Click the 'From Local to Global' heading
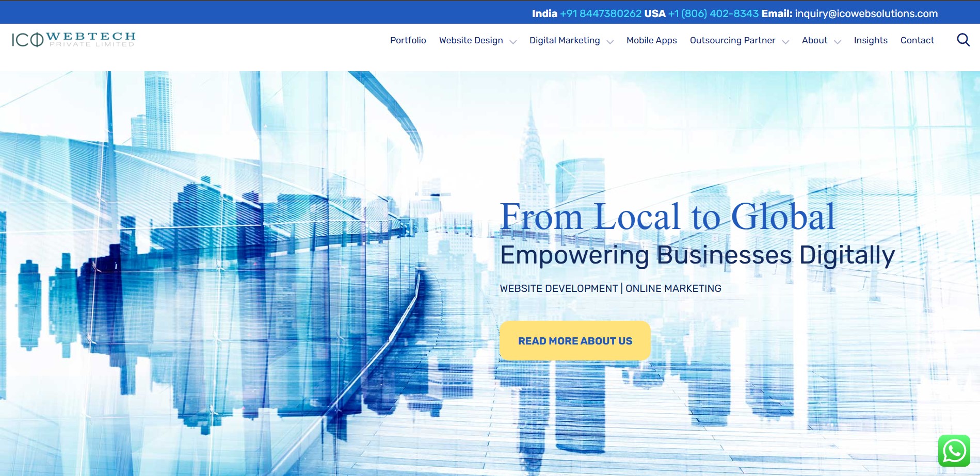Viewport: 980px width, 476px height. click(667, 216)
